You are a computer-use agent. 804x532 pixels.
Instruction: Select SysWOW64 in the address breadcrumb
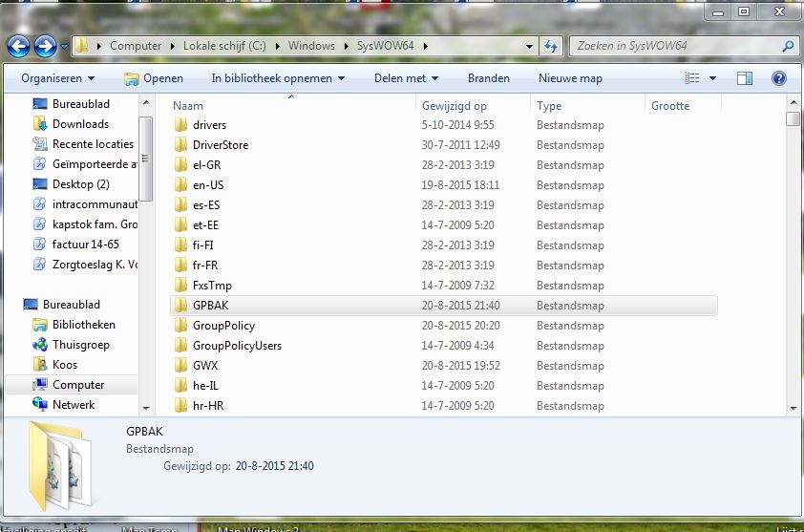pos(385,46)
